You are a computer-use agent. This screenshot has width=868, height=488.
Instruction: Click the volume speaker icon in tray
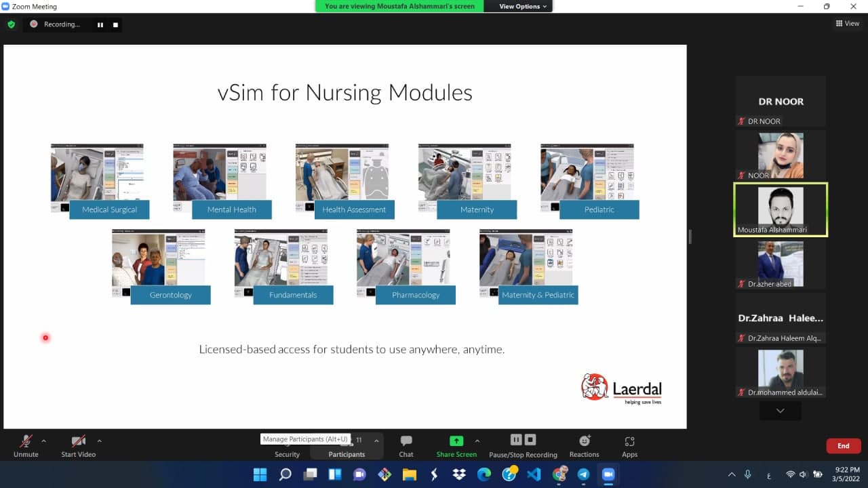coord(804,474)
